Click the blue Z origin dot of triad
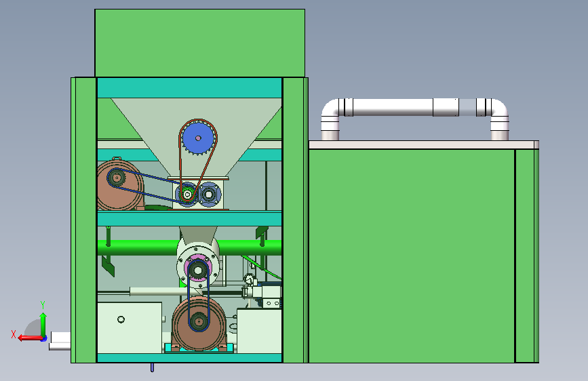This screenshot has width=588, height=381. (x=44, y=338)
